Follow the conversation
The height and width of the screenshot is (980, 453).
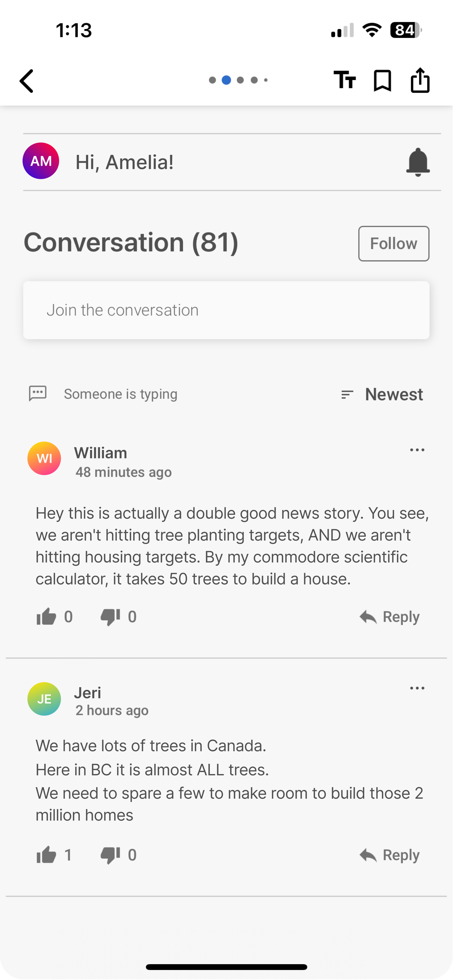(394, 243)
